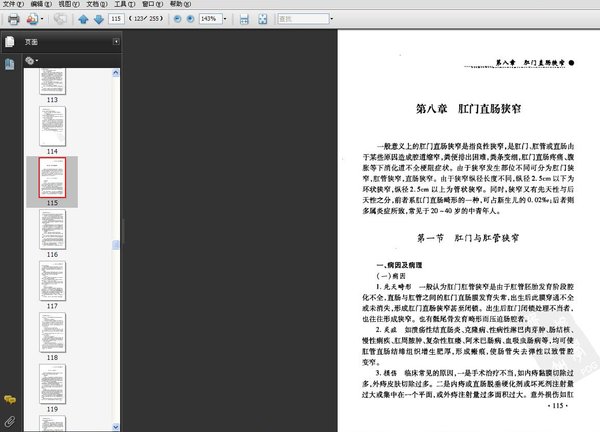The width and height of the screenshot is (600, 432).
Task: Open the 文件 (File) menu
Action: pos(11,5)
